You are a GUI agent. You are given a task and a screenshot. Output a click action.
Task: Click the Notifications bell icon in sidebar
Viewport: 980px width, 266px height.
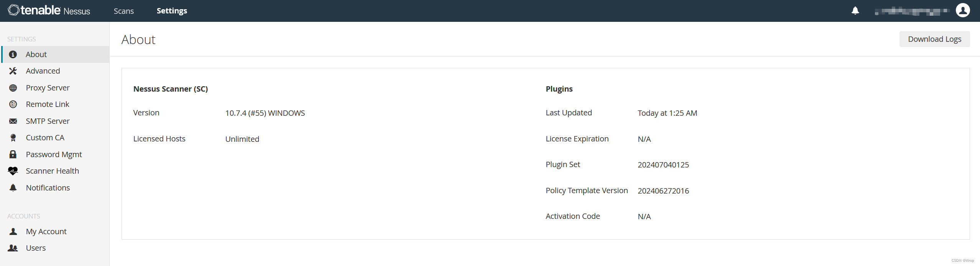(x=13, y=188)
